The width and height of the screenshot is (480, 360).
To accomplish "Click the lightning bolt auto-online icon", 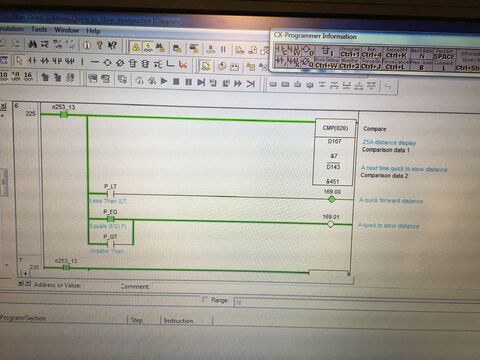I will coord(148,47).
